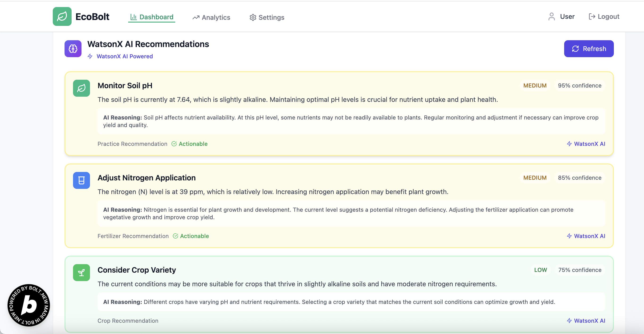Screen dimensions: 644x334
Task: Click the 95% confidence badge
Action: (579, 86)
